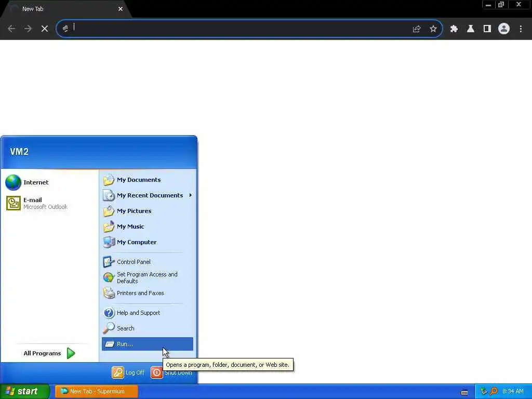Image resolution: width=532 pixels, height=399 pixels.
Task: Click the flask experiments icon
Action: coord(471,29)
